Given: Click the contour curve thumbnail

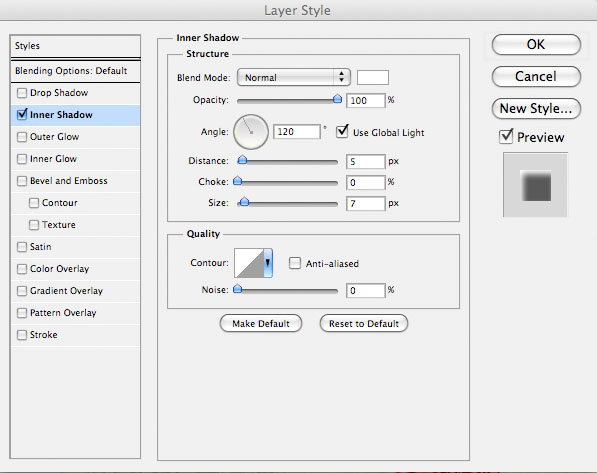Looking at the screenshot, I should pyautogui.click(x=249, y=263).
